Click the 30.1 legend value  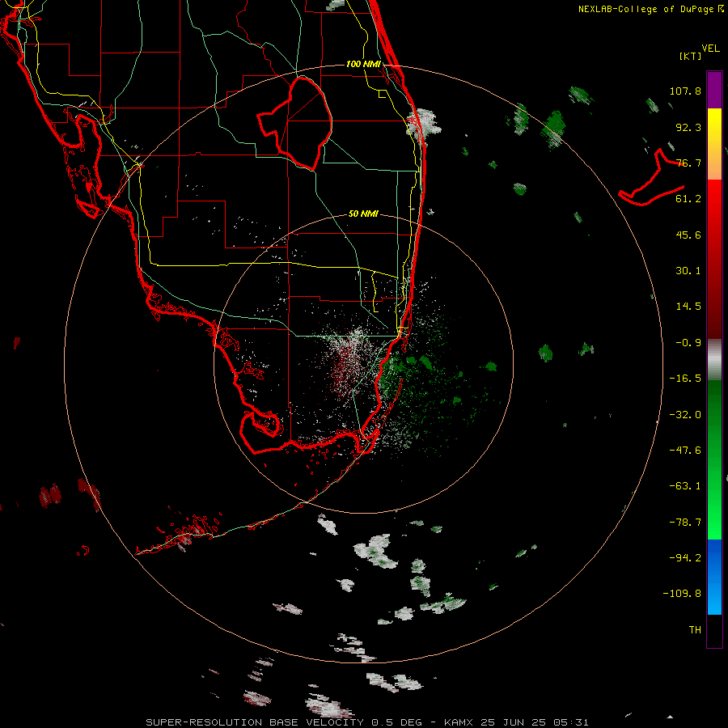(x=688, y=271)
